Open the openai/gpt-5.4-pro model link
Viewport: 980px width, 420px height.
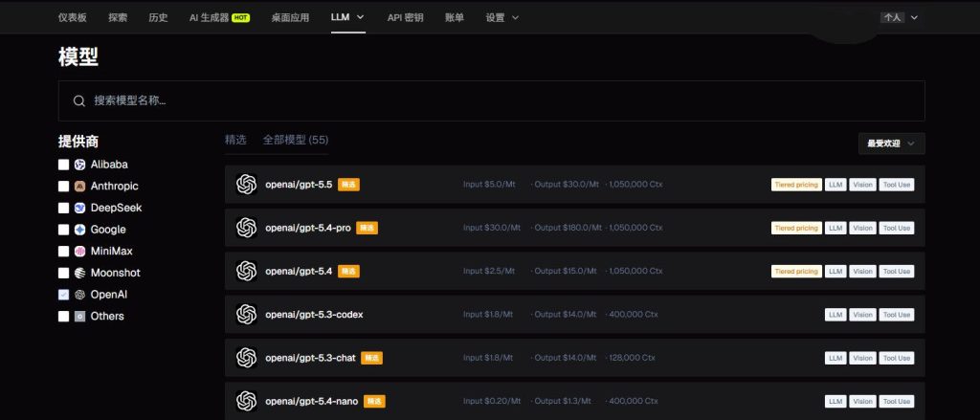tap(308, 228)
